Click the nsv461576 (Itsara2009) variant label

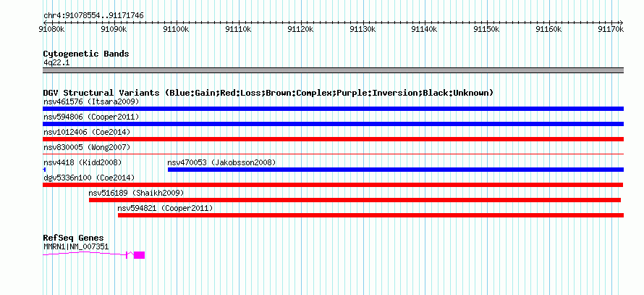pos(91,101)
